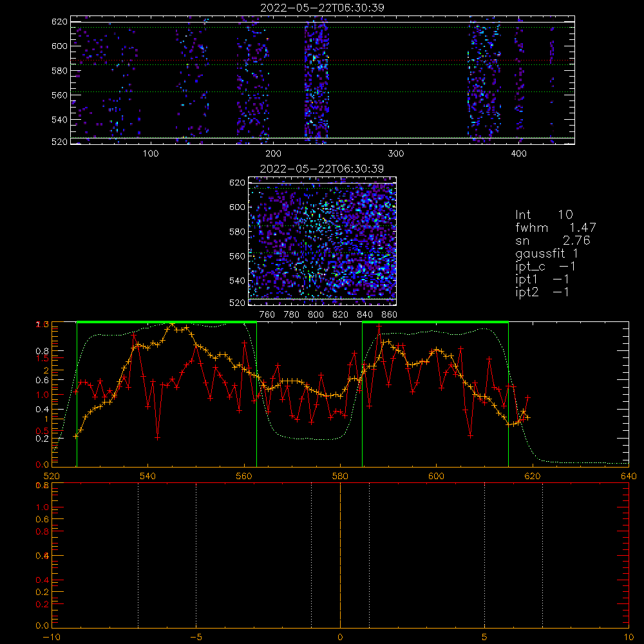Screen dimensions: 644x644
Task: Click x-axis label 300 of the wide spectrogram
Action: coord(396,154)
